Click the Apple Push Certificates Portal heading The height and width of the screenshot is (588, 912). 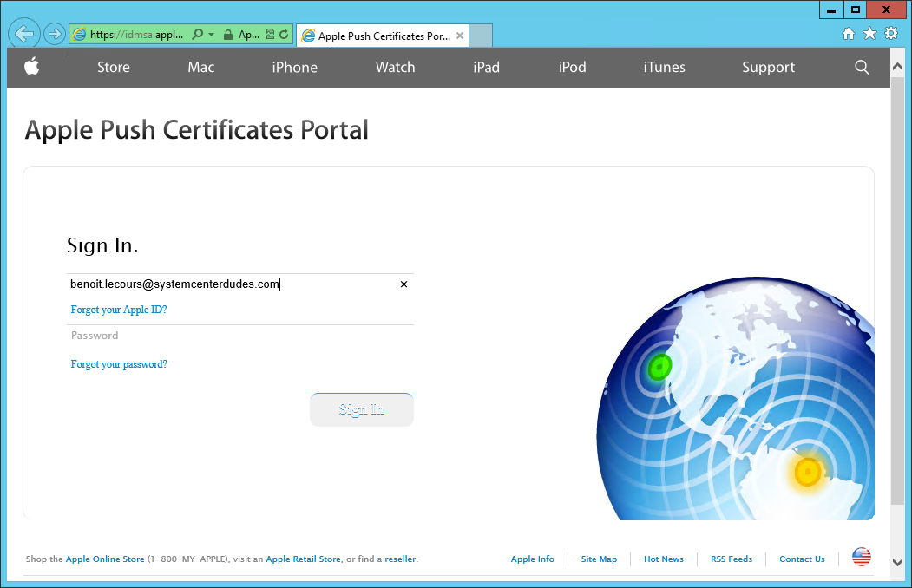click(x=197, y=129)
